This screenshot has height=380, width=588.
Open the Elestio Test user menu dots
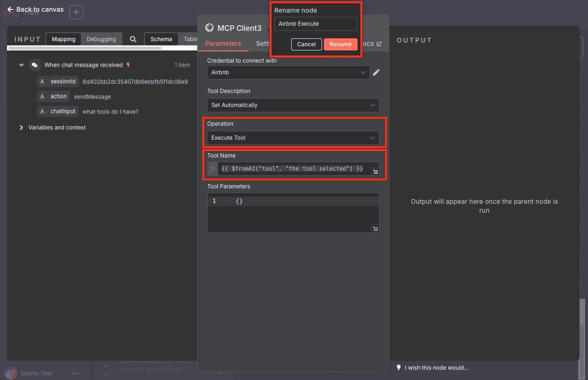[x=75, y=373]
